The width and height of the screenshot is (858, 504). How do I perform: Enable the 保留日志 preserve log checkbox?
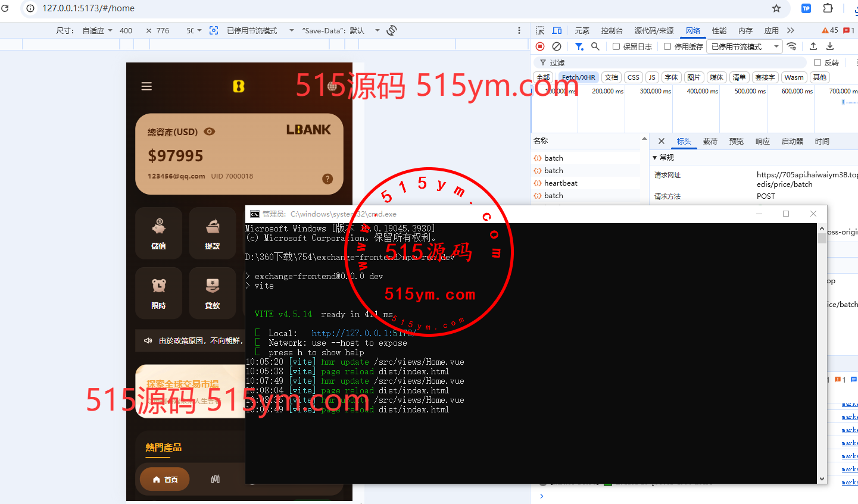pos(616,46)
